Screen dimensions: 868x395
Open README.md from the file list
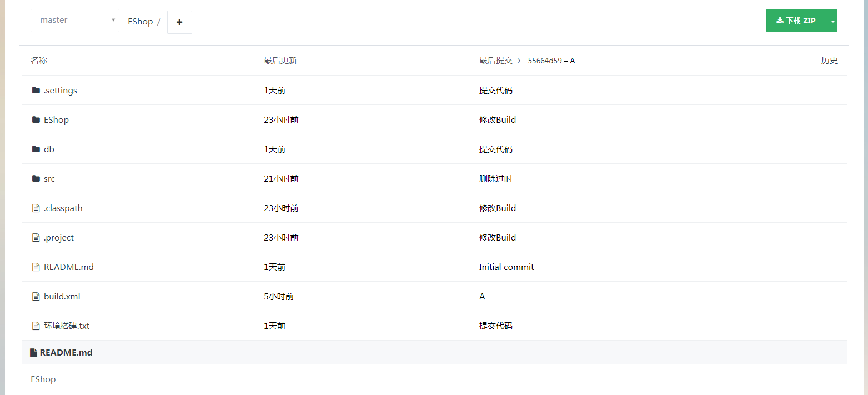click(69, 267)
